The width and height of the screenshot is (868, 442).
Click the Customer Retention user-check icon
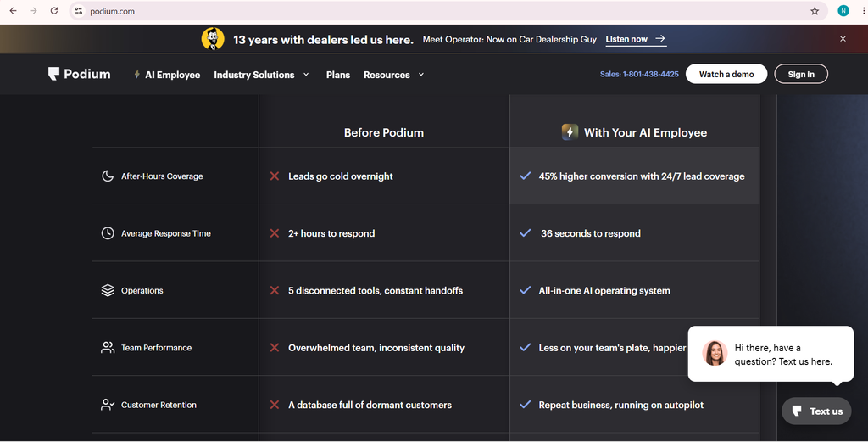[x=108, y=405]
